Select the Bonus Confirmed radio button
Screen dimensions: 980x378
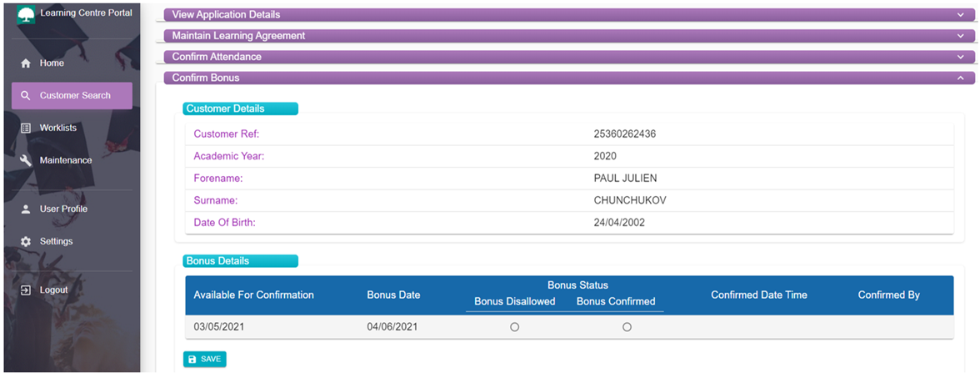pyautogui.click(x=627, y=327)
